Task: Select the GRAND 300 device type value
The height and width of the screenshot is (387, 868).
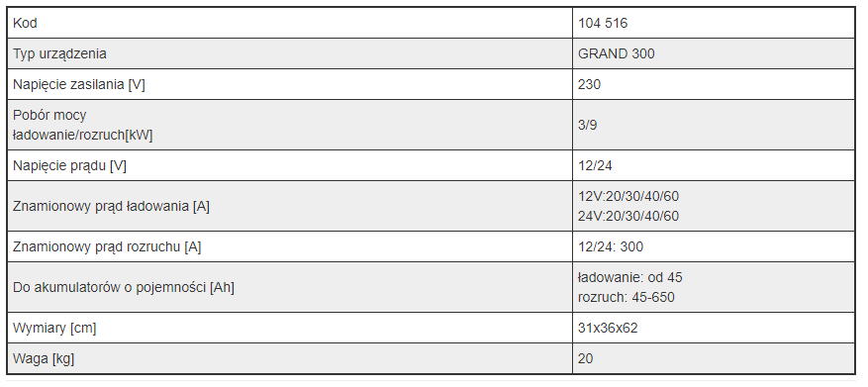Action: click(617, 53)
